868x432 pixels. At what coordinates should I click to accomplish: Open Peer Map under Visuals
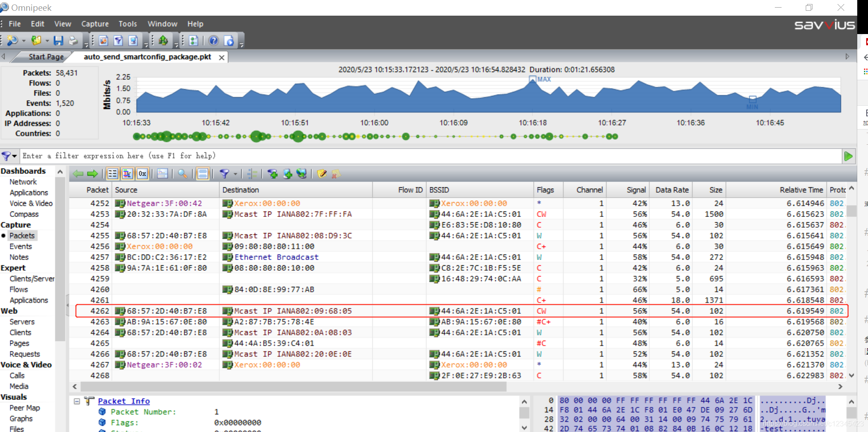click(25, 408)
